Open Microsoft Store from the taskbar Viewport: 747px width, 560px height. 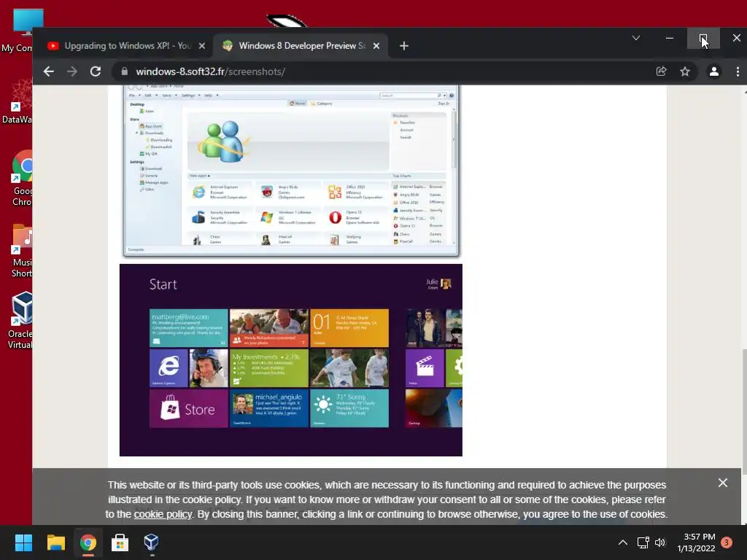(x=120, y=542)
